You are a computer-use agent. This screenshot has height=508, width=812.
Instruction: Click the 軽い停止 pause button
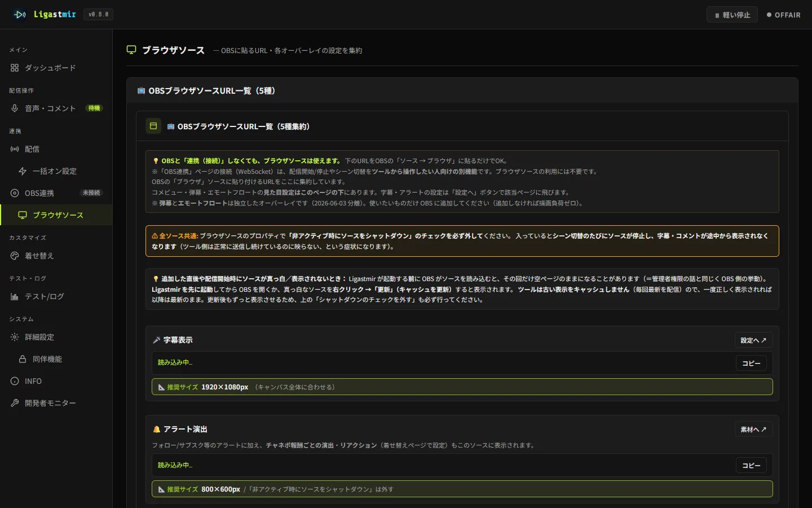[x=732, y=15]
